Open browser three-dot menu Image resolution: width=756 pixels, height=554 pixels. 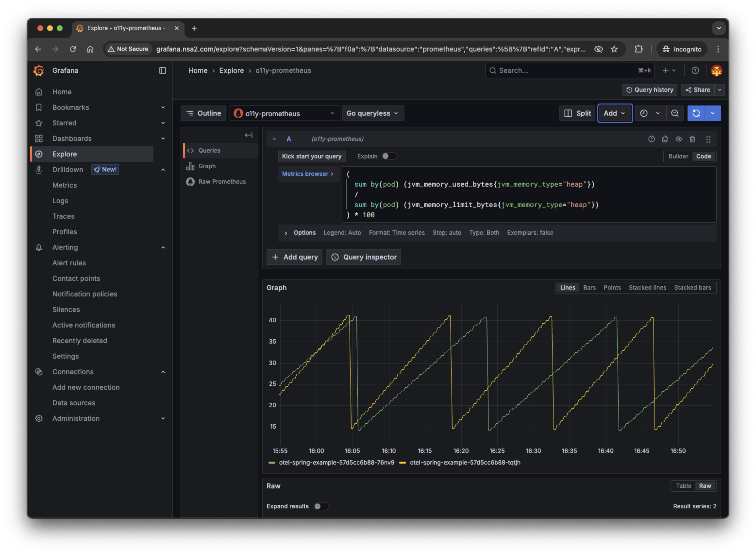(718, 49)
